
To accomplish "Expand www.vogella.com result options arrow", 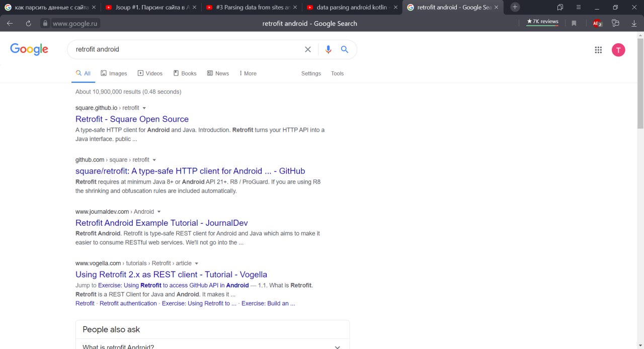I will click(197, 264).
